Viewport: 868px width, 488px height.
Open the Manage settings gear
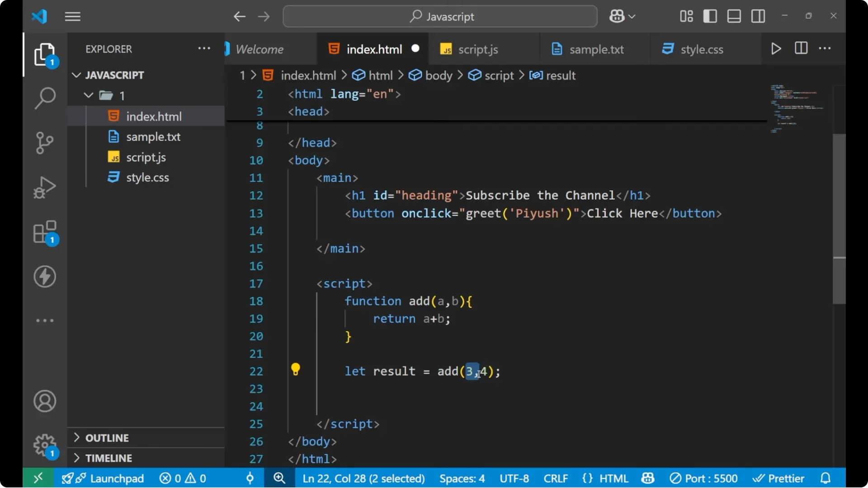pos(45,445)
